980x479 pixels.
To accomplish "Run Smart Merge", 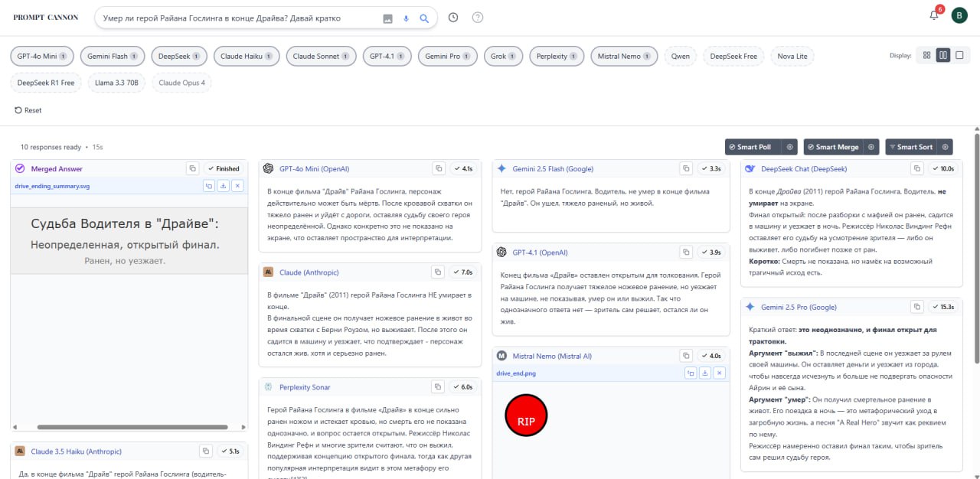I will tap(835, 147).
